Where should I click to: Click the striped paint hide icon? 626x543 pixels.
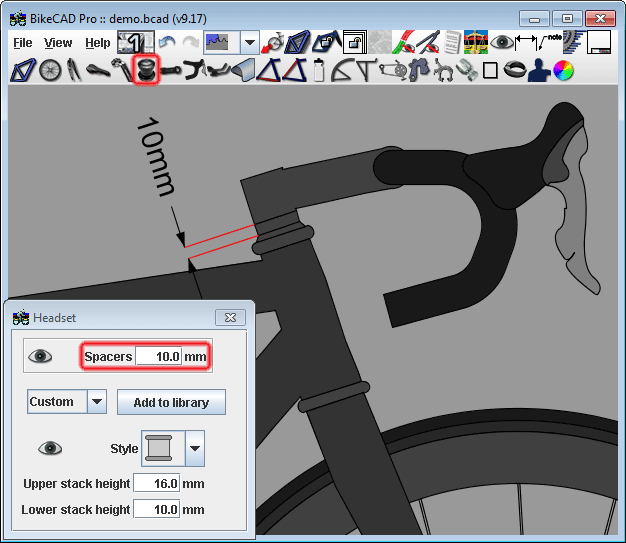[x=404, y=42]
